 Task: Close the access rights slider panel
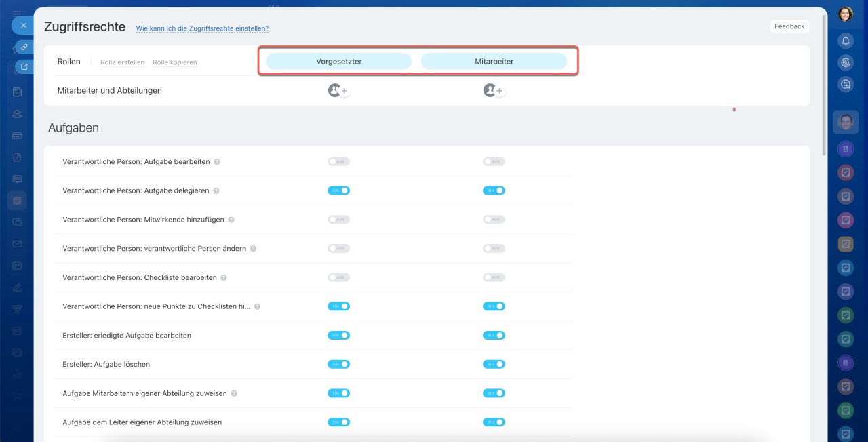tap(23, 25)
